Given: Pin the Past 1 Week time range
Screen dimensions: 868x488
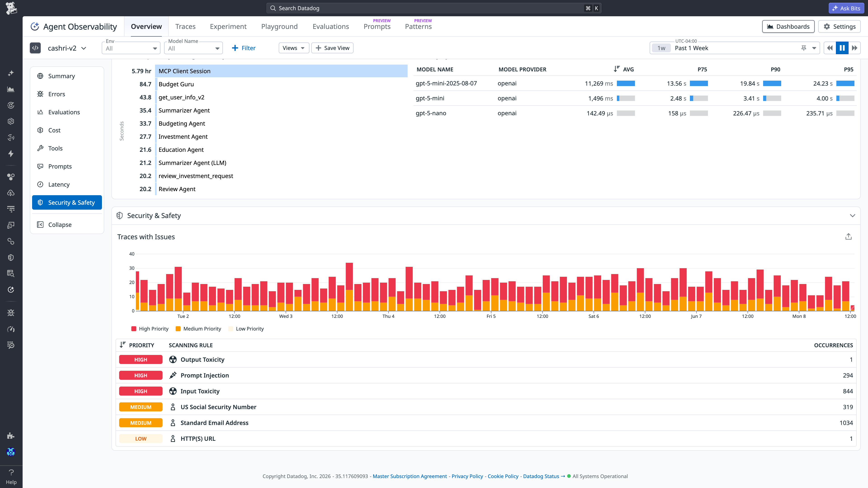Looking at the screenshot, I should 804,48.
